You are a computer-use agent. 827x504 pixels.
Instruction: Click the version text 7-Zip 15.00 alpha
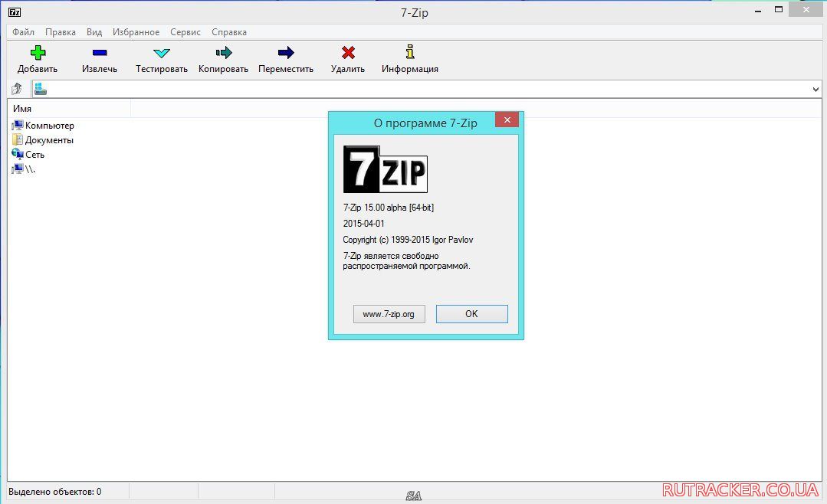[388, 208]
